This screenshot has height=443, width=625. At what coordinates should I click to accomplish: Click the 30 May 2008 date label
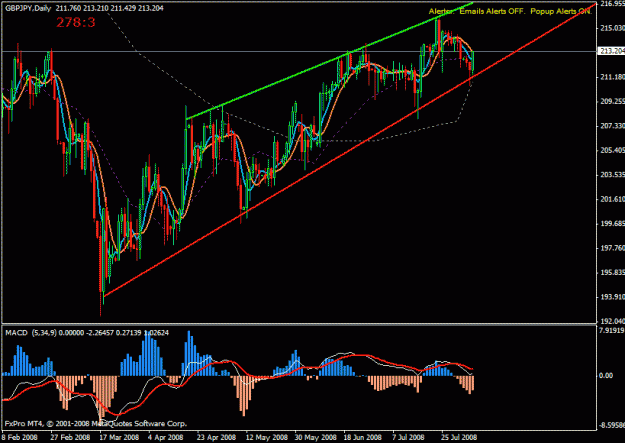[316, 437]
